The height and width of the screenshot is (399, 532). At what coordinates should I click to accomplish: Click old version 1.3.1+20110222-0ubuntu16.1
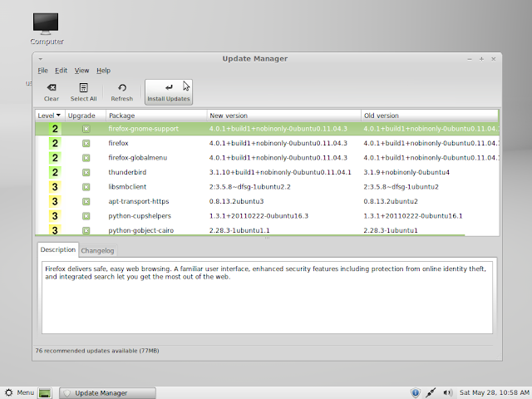coord(413,216)
